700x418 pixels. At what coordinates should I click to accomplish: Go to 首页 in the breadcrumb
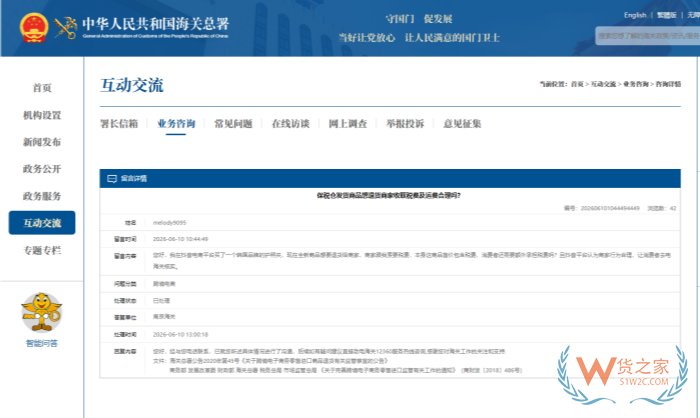pyautogui.click(x=577, y=84)
